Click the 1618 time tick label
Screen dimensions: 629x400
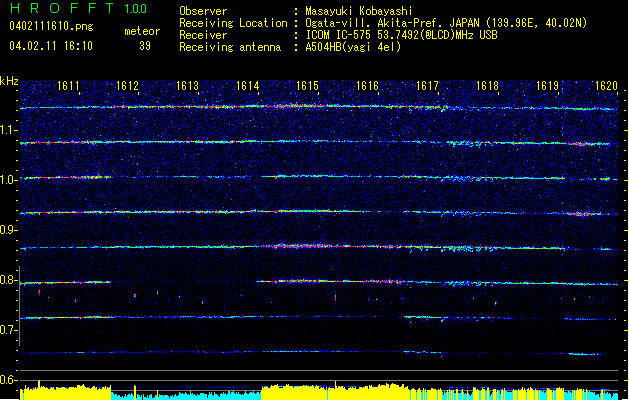(487, 87)
